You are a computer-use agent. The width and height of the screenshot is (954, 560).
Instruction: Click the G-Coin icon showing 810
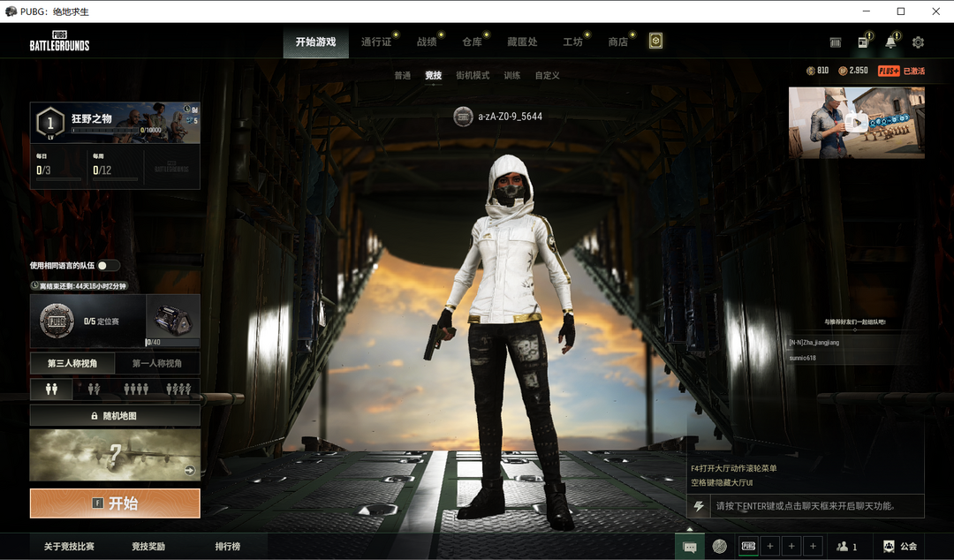(810, 71)
